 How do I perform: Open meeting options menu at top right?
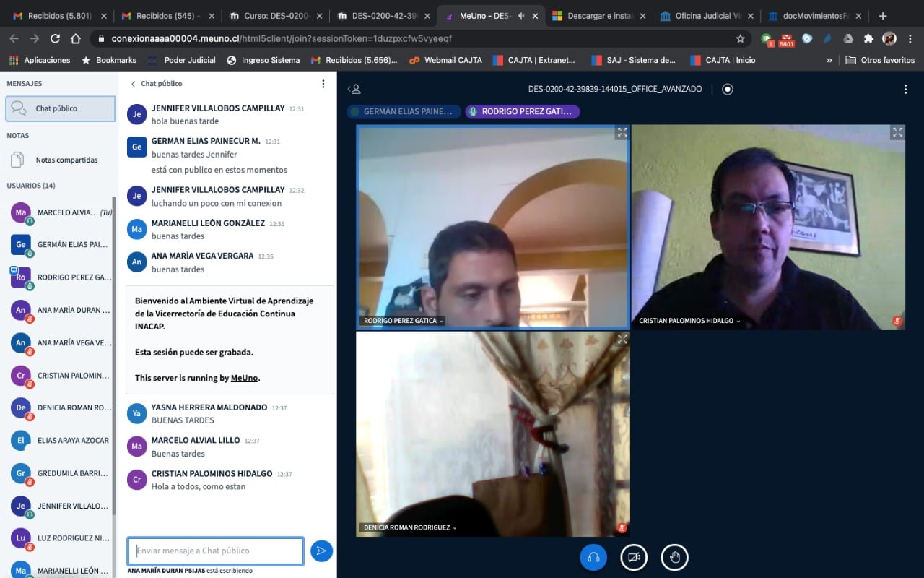pyautogui.click(x=905, y=89)
